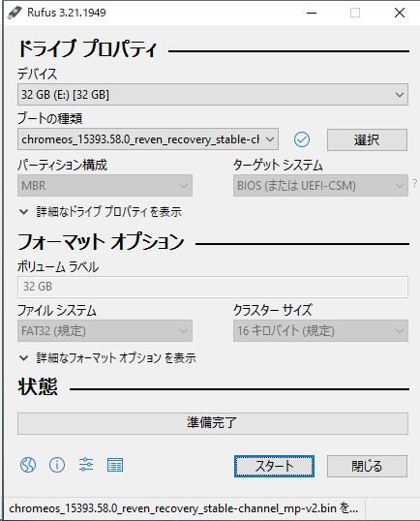Click the デバイス label
Screen dimensions: 420x521
click(x=37, y=74)
